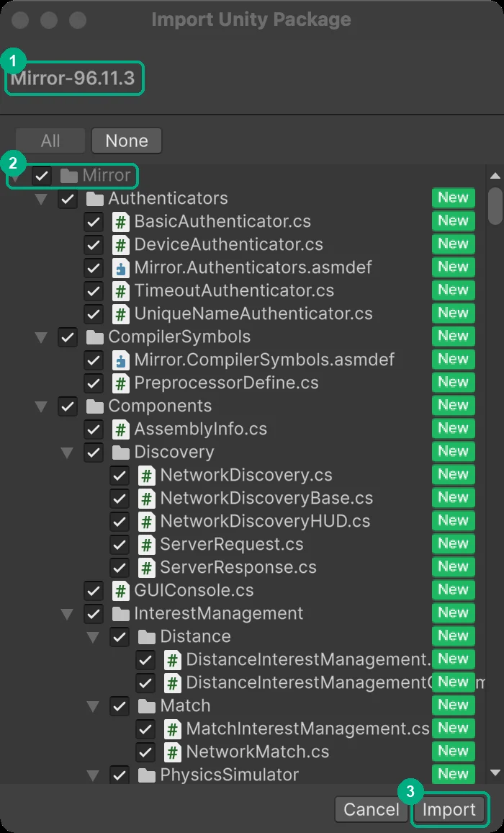
Task: Click the scrollbar up arrow
Action: point(495,177)
